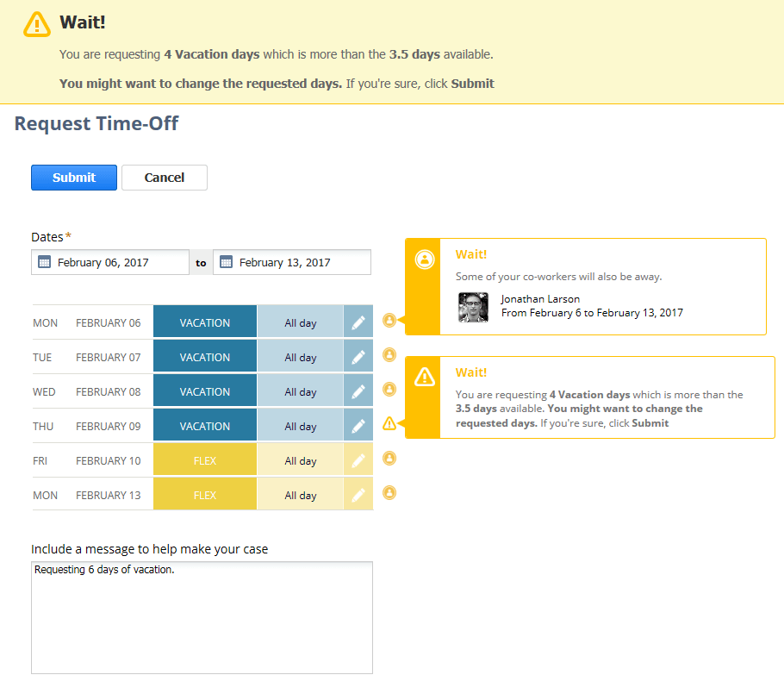Click the FEBRUARY 09 date label
Viewport: 784px width, 700px height.
[x=108, y=427]
